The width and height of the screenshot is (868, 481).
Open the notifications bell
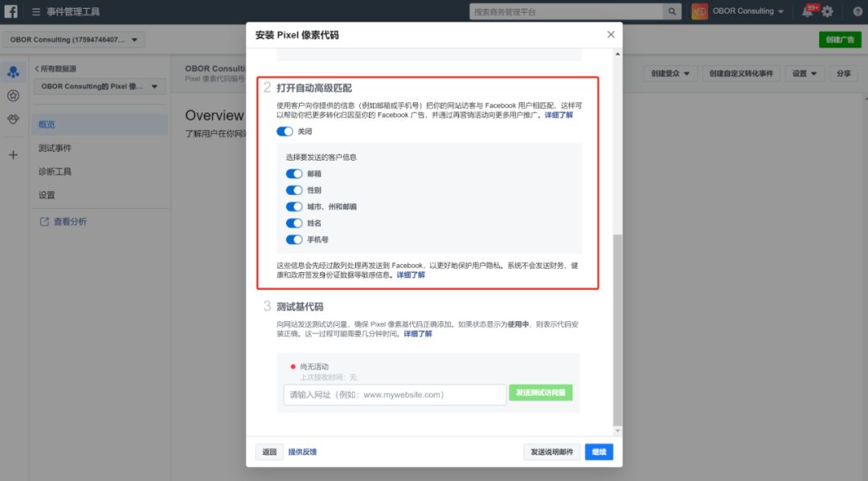pos(808,11)
